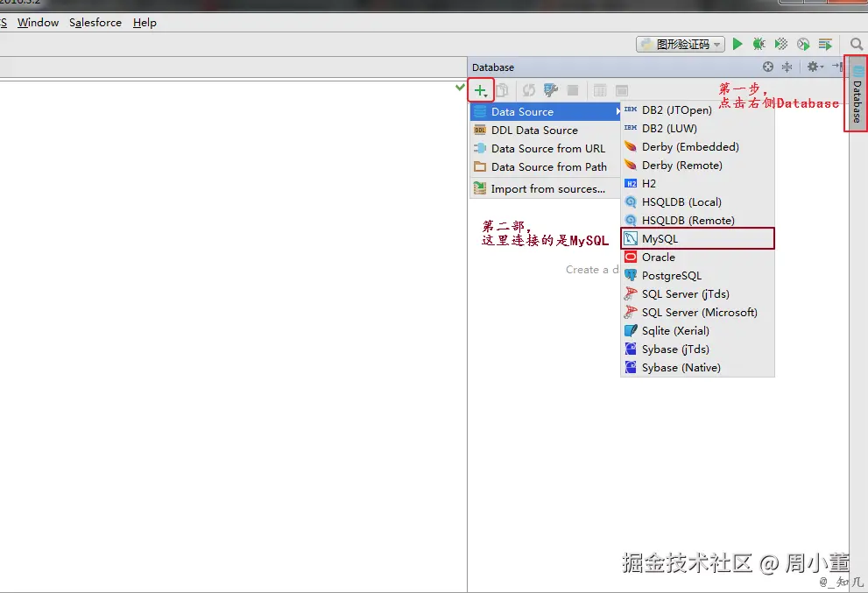This screenshot has width=868, height=593.
Task: Open the Help menu
Action: pos(145,23)
